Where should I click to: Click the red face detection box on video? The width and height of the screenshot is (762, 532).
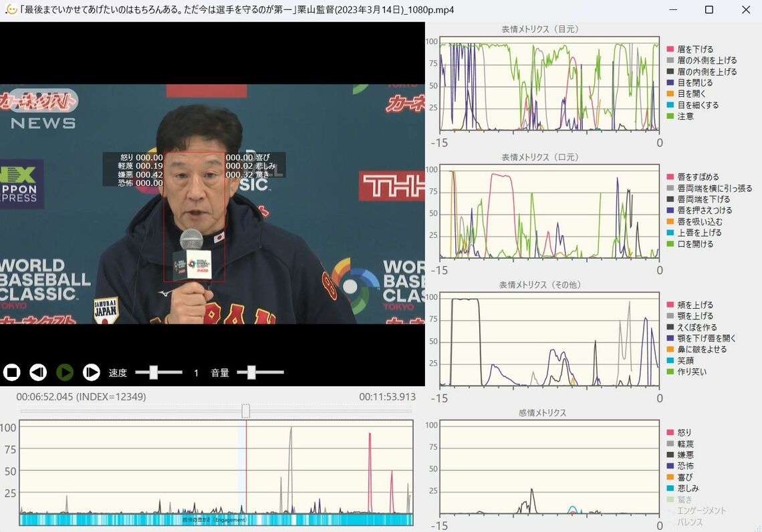(194, 217)
